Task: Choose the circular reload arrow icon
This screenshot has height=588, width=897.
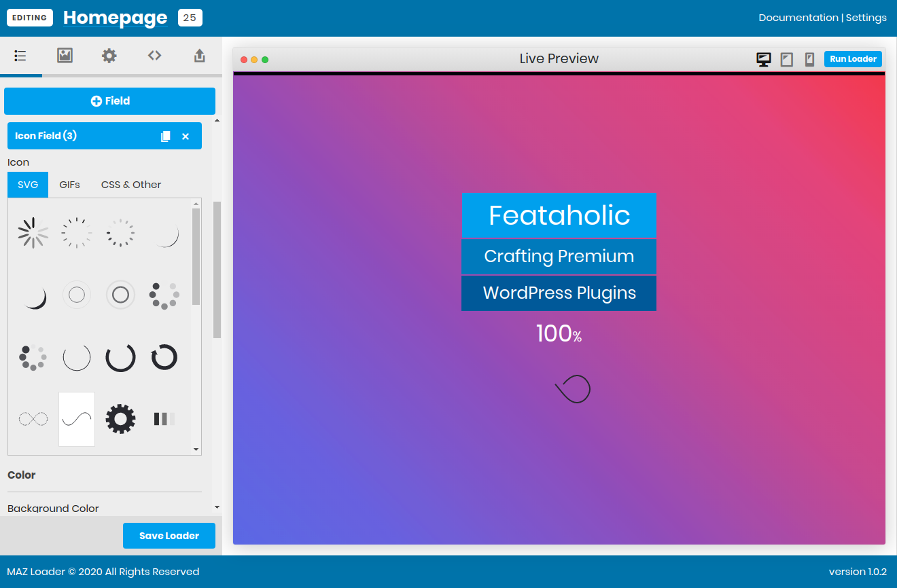Action: (164, 357)
